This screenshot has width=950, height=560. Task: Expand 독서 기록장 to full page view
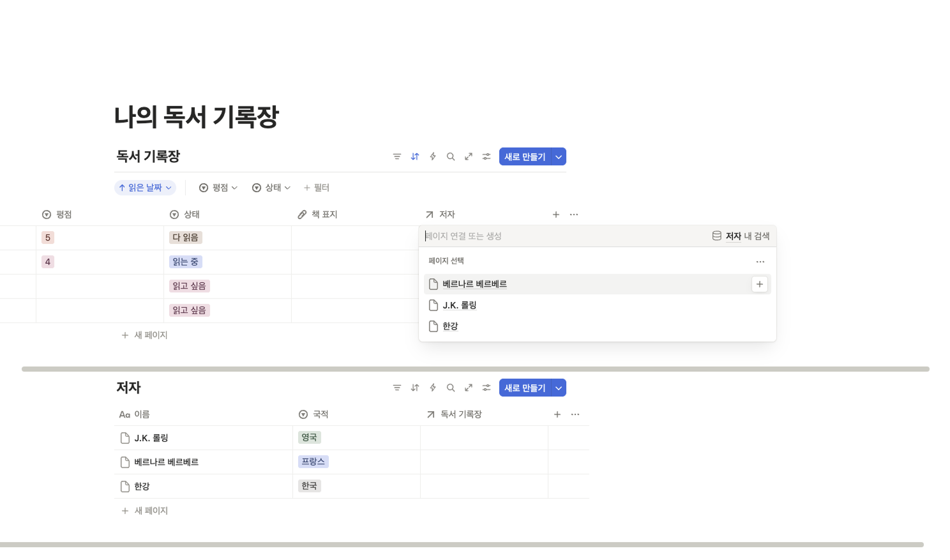pos(468,156)
